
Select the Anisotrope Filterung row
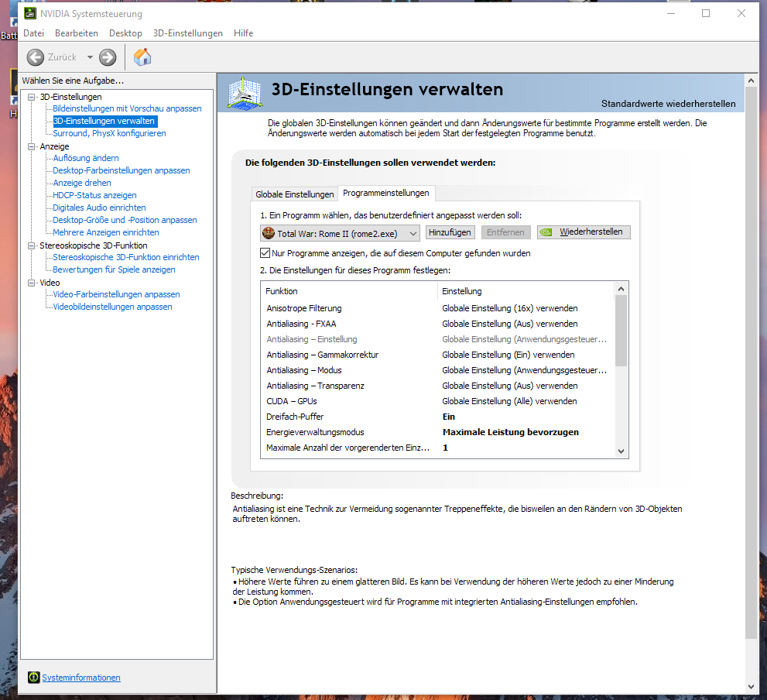[438, 308]
